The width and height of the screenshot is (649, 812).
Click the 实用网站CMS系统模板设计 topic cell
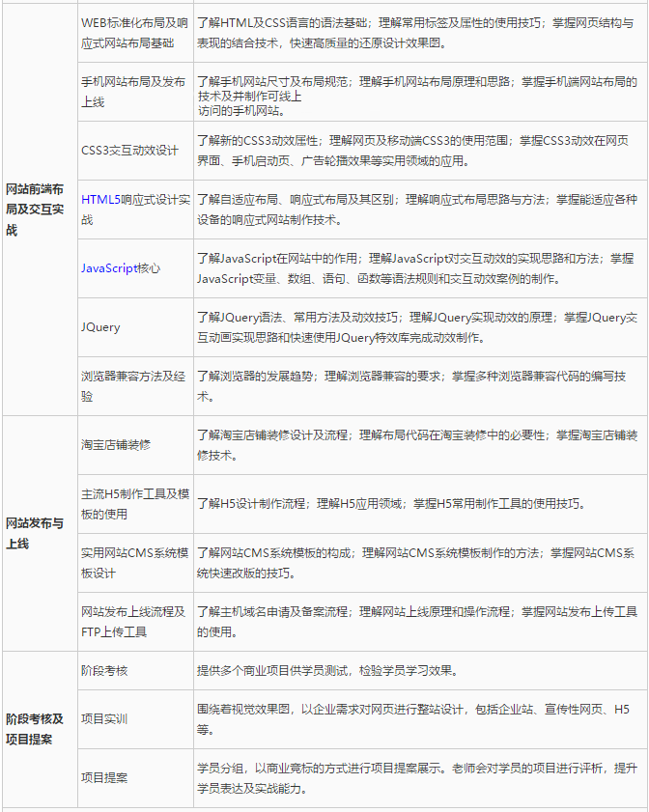[134, 563]
